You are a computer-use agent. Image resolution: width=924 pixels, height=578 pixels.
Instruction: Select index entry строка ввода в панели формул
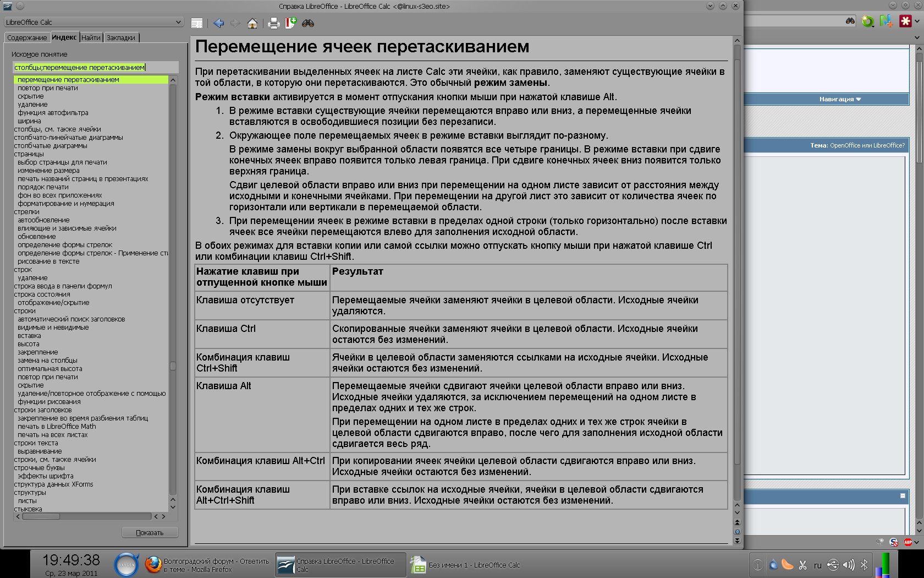point(63,286)
